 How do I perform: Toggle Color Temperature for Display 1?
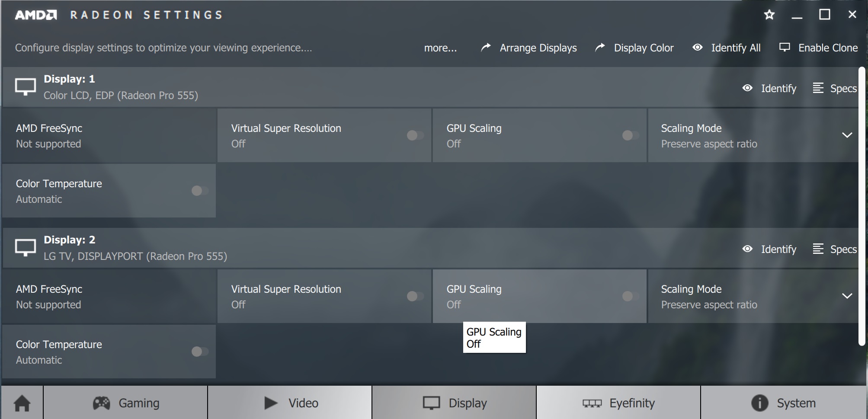(x=200, y=191)
